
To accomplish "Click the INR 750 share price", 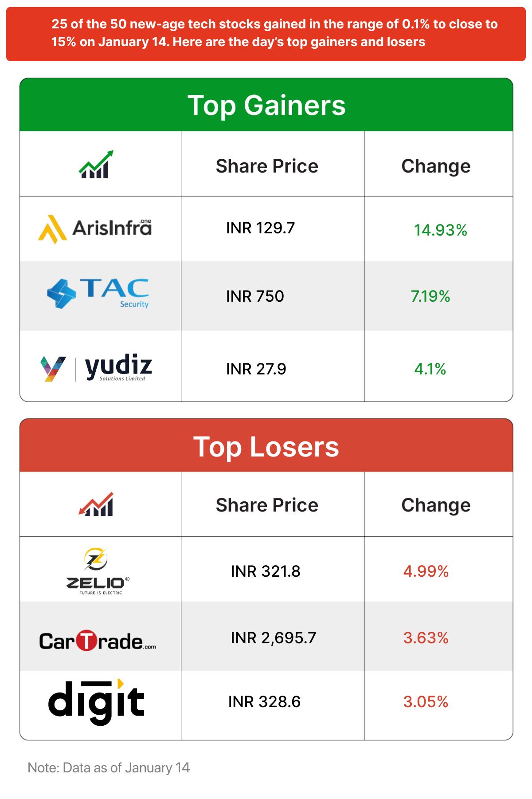I will (255, 296).
